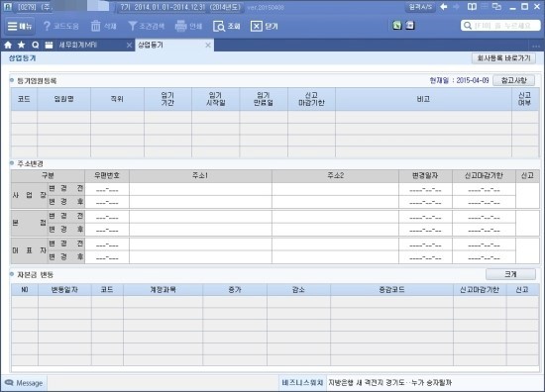Open 코드도움 code help

(x=61, y=26)
